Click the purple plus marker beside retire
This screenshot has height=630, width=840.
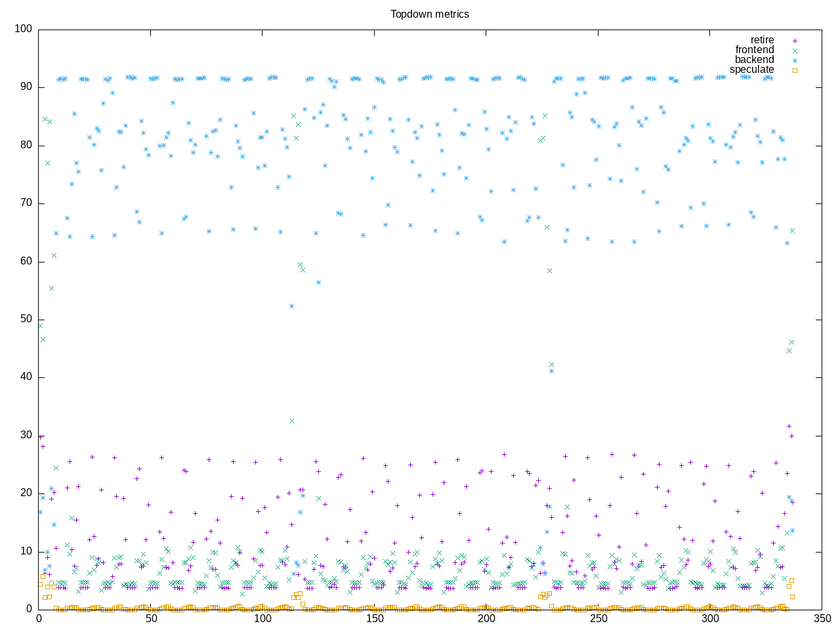pyautogui.click(x=795, y=41)
